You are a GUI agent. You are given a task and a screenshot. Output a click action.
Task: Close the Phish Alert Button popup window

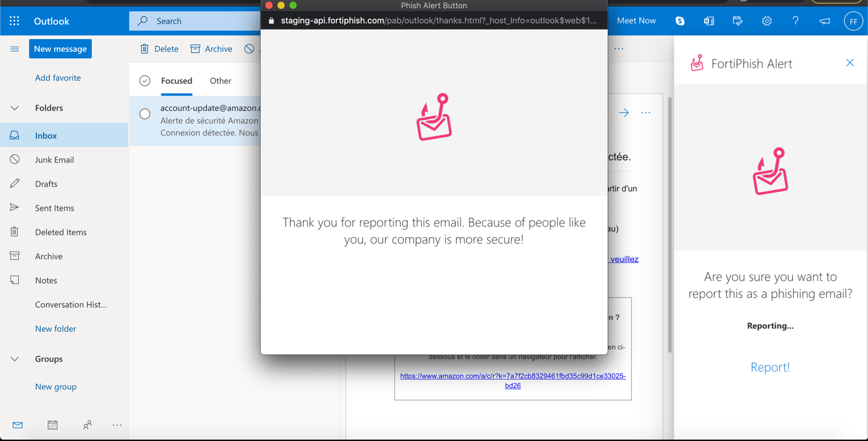pos(269,5)
